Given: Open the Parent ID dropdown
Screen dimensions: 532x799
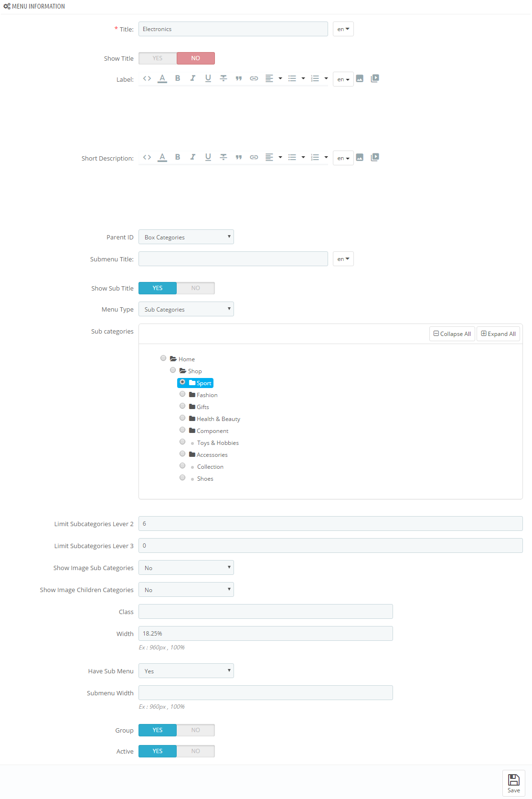Looking at the screenshot, I should coord(186,237).
